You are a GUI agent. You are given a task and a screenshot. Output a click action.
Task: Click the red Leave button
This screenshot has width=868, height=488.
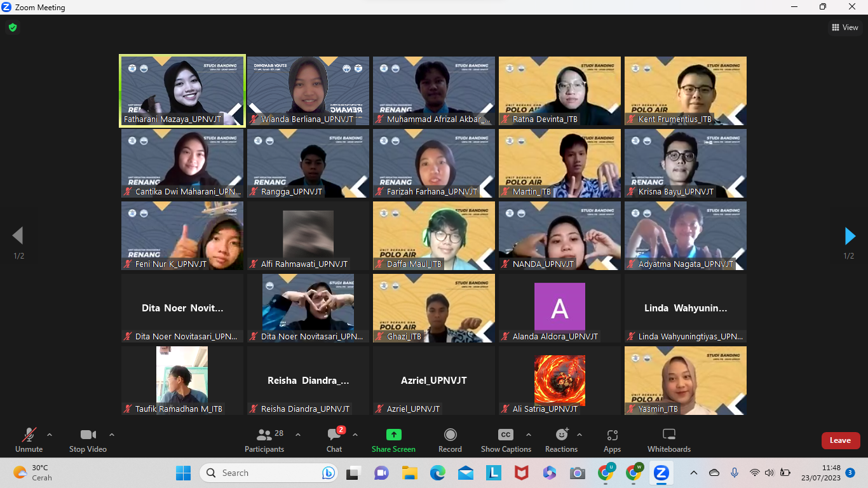840,440
